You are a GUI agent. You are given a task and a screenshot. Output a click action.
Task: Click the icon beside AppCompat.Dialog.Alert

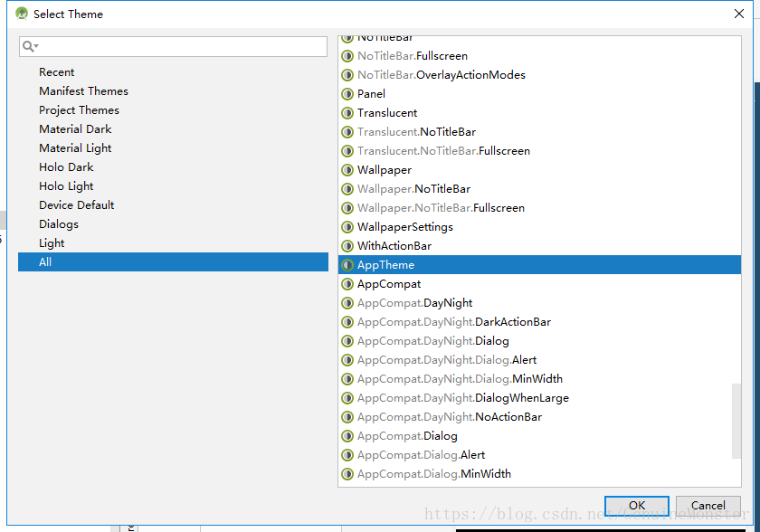point(347,455)
